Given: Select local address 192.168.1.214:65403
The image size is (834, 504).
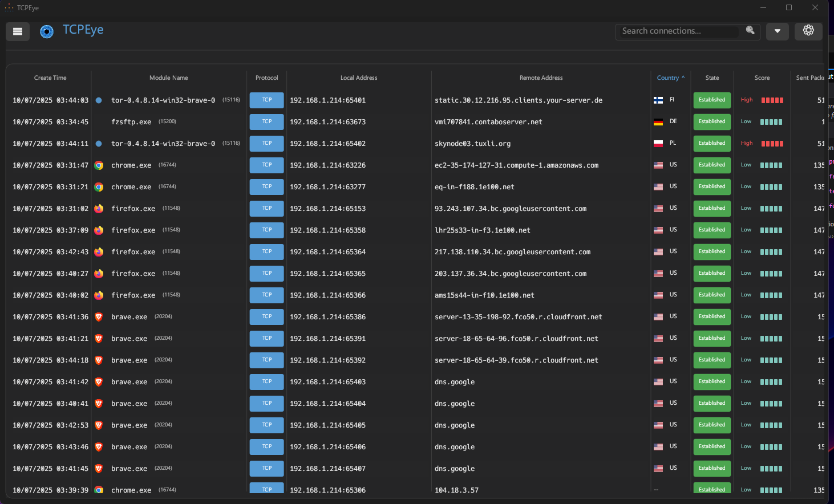Looking at the screenshot, I should [x=327, y=382].
